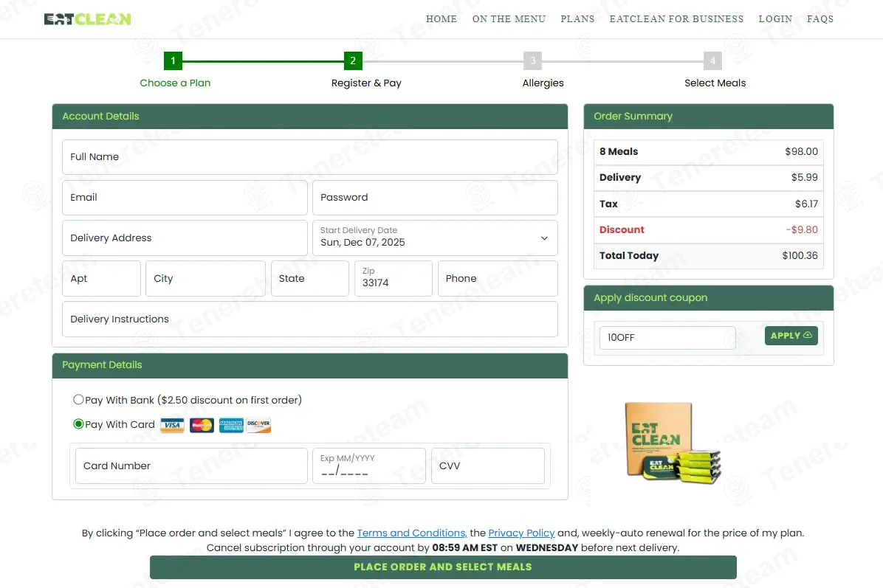Focus the CVV field
Viewport: 883px width, 588px height.
(x=488, y=466)
